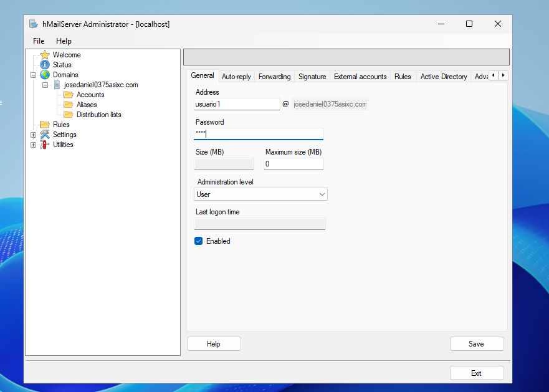Click the Help button at bottom
Screen dimensions: 549x392
point(214,344)
